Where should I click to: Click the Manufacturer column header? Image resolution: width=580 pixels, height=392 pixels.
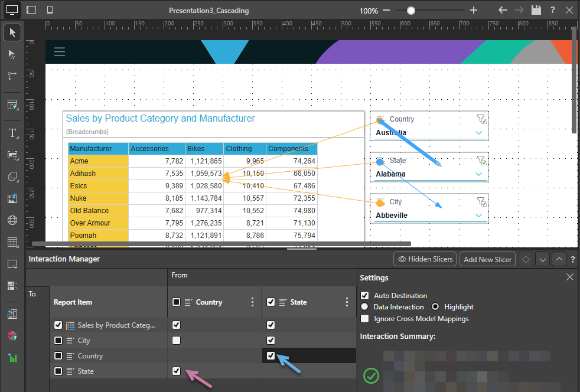coord(99,149)
